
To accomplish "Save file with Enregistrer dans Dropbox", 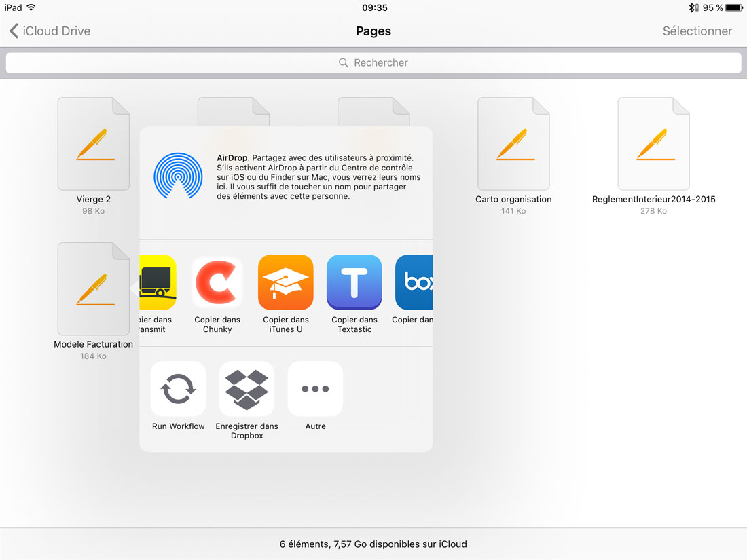I will tap(247, 388).
